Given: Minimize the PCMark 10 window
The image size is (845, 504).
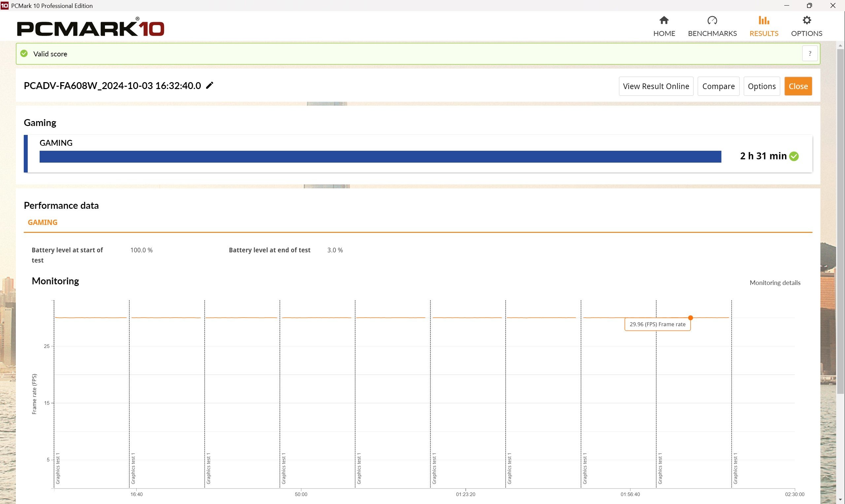Looking at the screenshot, I should (787, 5).
